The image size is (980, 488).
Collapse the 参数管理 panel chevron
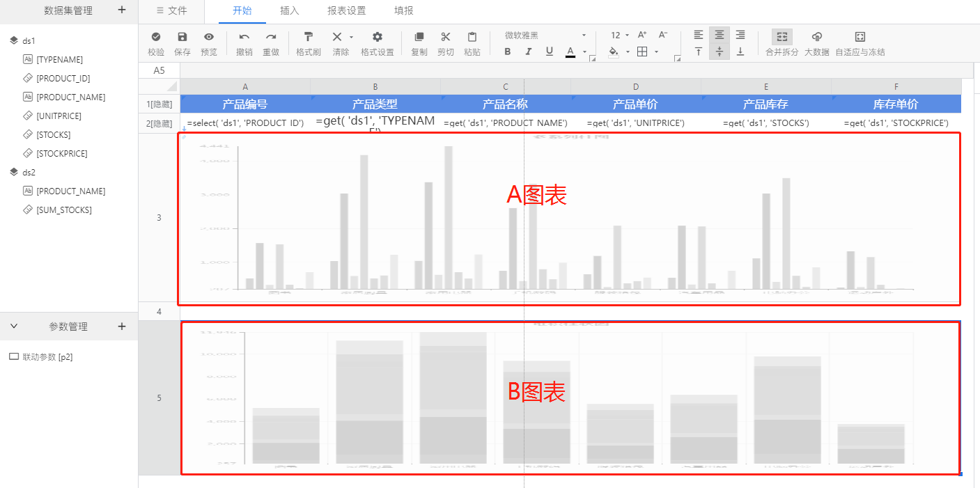14,326
